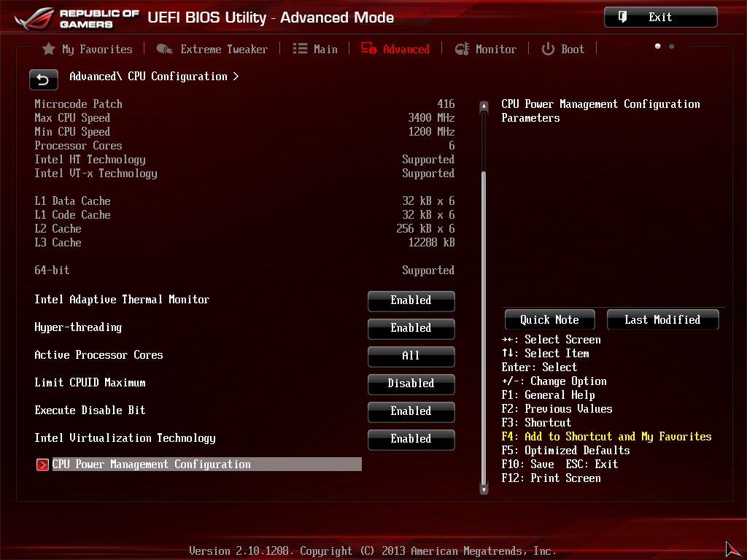Image resolution: width=747 pixels, height=560 pixels.
Task: Open CPU Power Management Configuration submenu
Action: tap(198, 464)
